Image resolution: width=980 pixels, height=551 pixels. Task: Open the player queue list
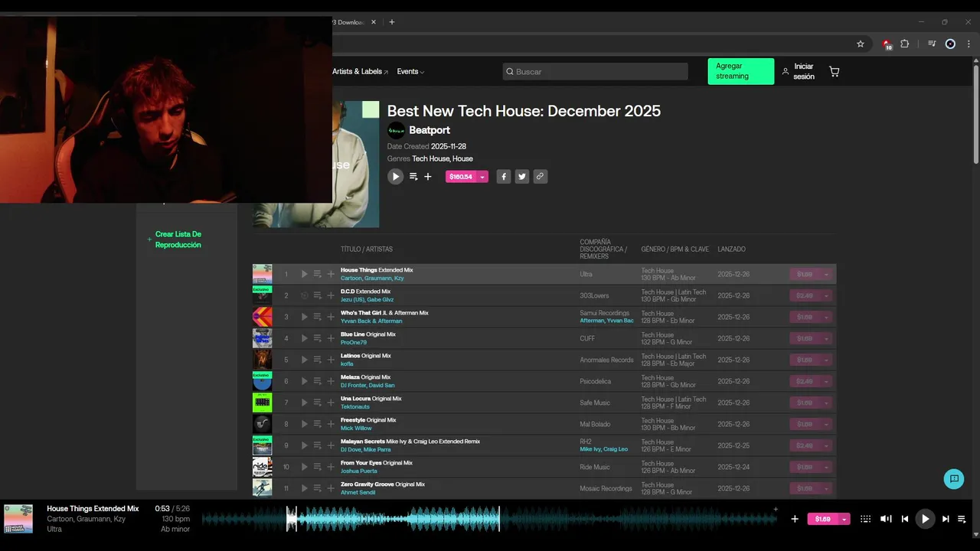pyautogui.click(x=962, y=519)
